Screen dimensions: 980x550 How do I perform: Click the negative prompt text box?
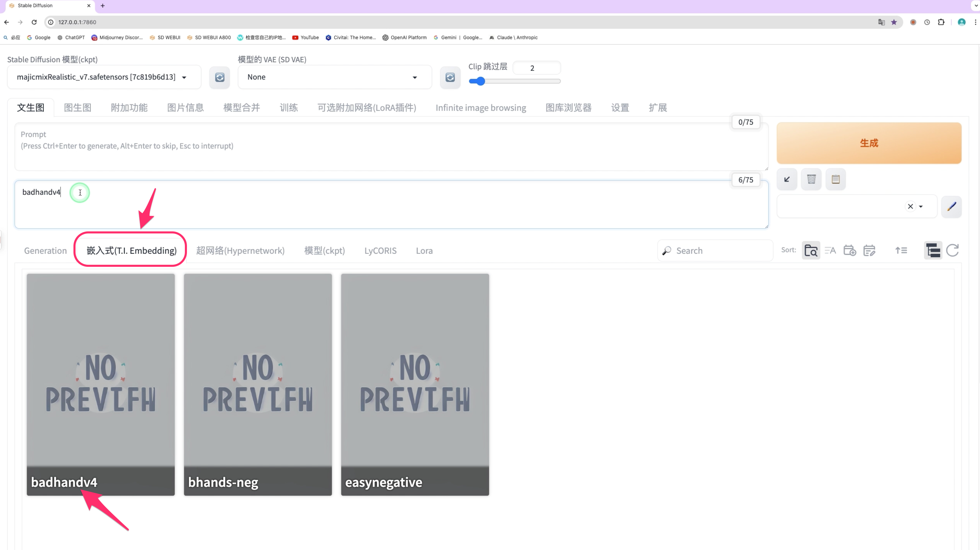click(x=391, y=205)
